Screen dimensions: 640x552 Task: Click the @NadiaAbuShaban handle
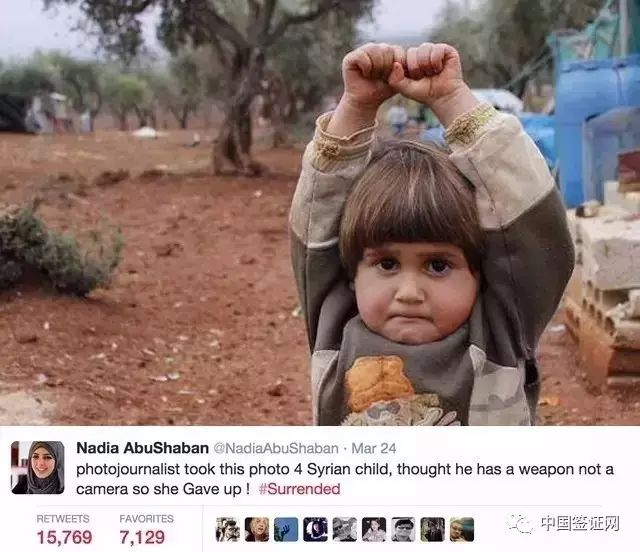(276, 448)
